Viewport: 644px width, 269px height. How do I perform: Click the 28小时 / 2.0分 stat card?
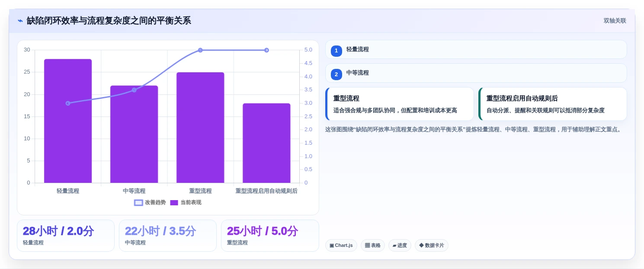[66, 236]
